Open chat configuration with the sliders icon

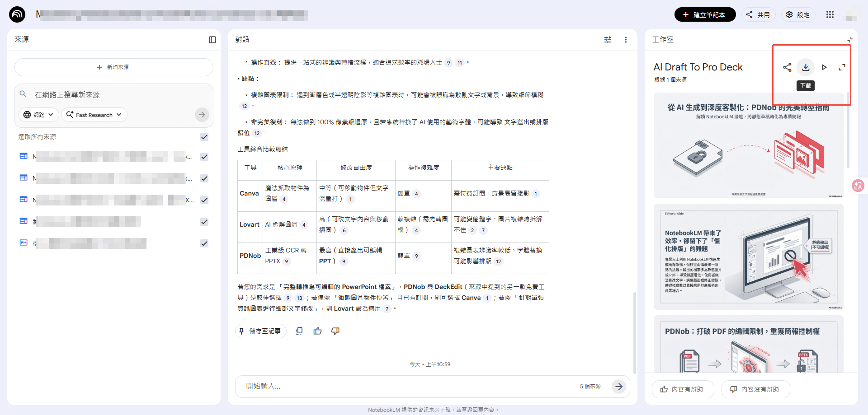[607, 40]
